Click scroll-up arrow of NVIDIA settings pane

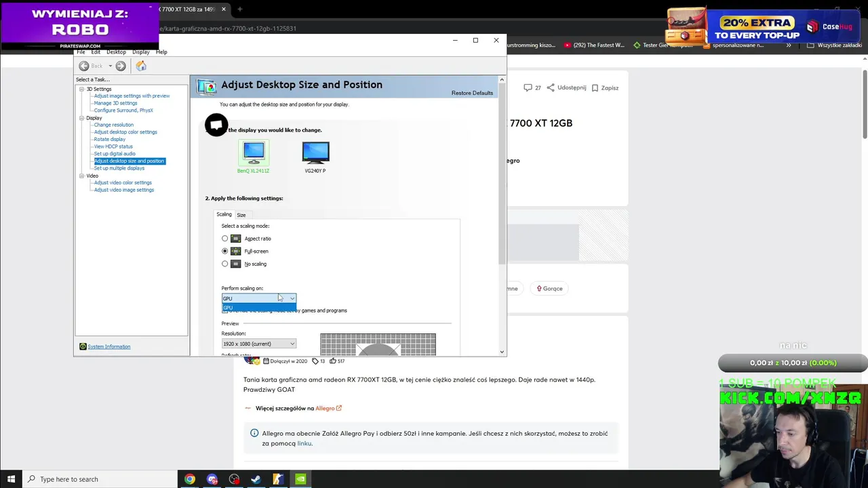502,80
